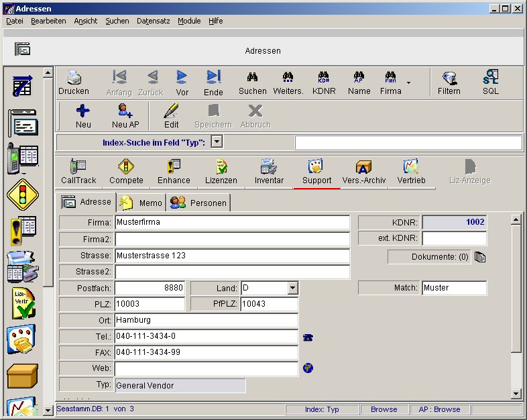Screen dimensions: 527x420
Task: Open the Datensatz menu
Action: [154, 21]
